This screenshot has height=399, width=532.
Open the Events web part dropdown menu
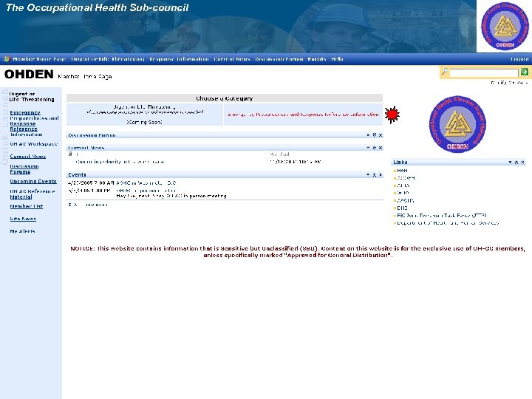click(x=368, y=174)
